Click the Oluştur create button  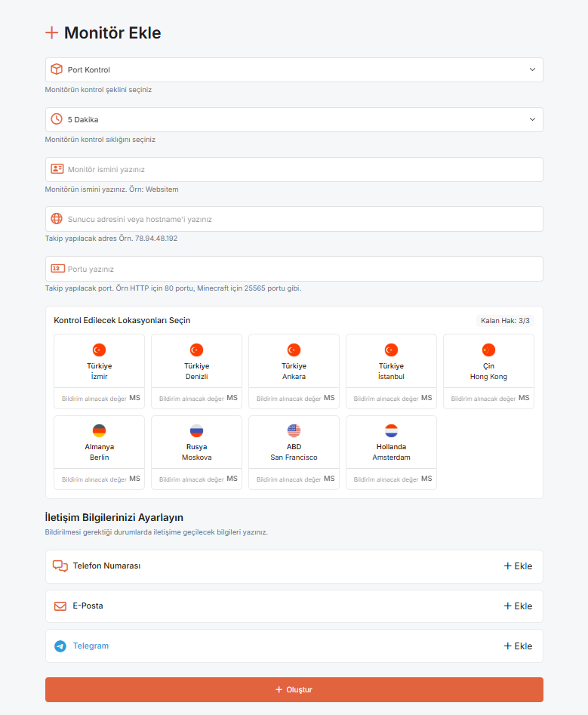(294, 689)
